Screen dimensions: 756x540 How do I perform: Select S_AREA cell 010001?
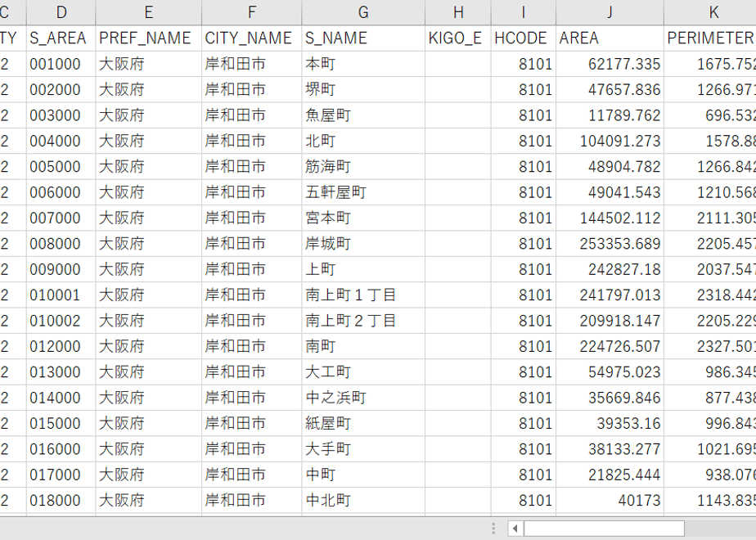[x=61, y=295]
